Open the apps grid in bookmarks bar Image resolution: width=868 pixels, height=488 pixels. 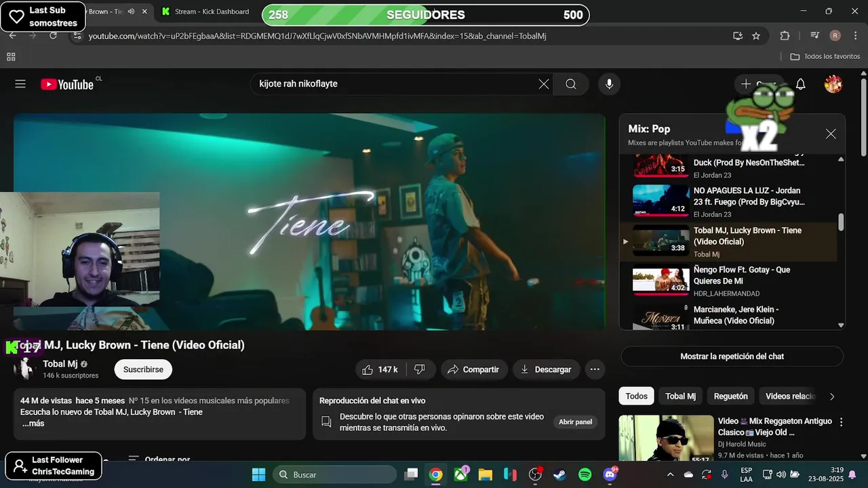pos(12,56)
